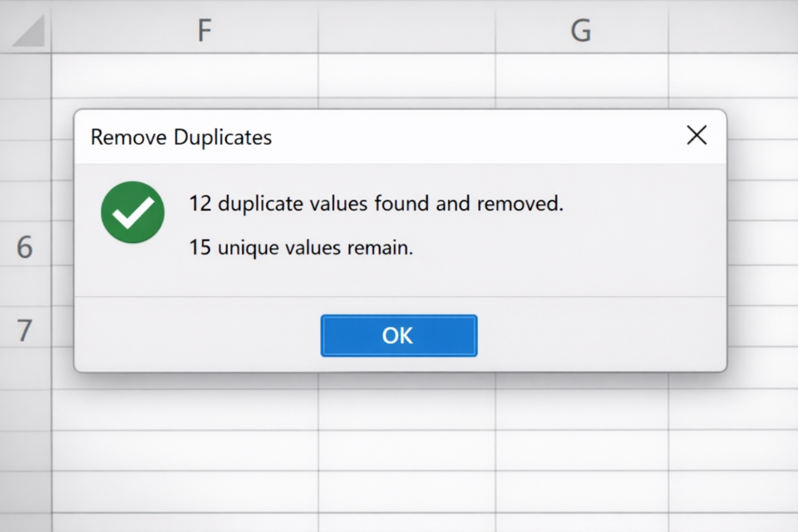The height and width of the screenshot is (532, 798).
Task: Click the Remove Duplicates dialog title text
Action: (x=181, y=137)
